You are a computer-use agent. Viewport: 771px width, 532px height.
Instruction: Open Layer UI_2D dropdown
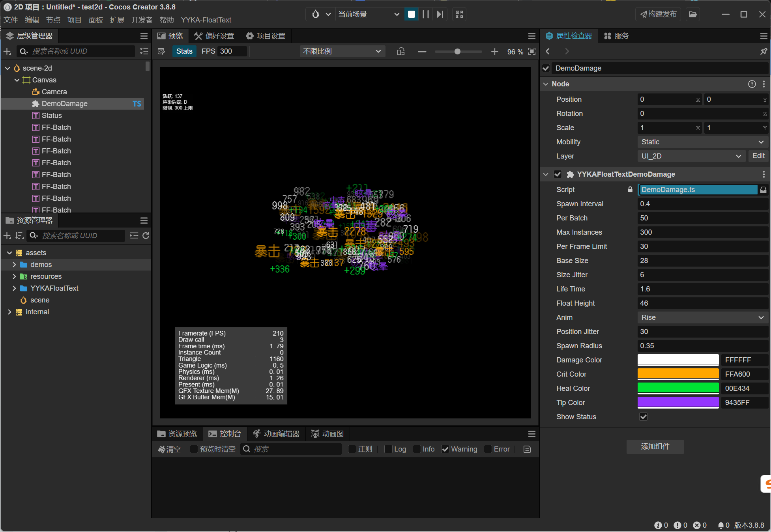(x=691, y=156)
